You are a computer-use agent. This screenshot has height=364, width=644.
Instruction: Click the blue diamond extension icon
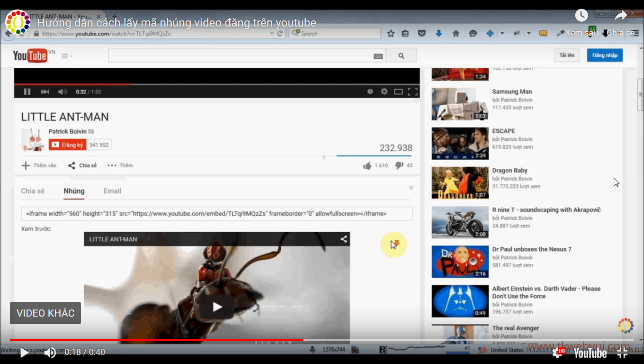490,34
